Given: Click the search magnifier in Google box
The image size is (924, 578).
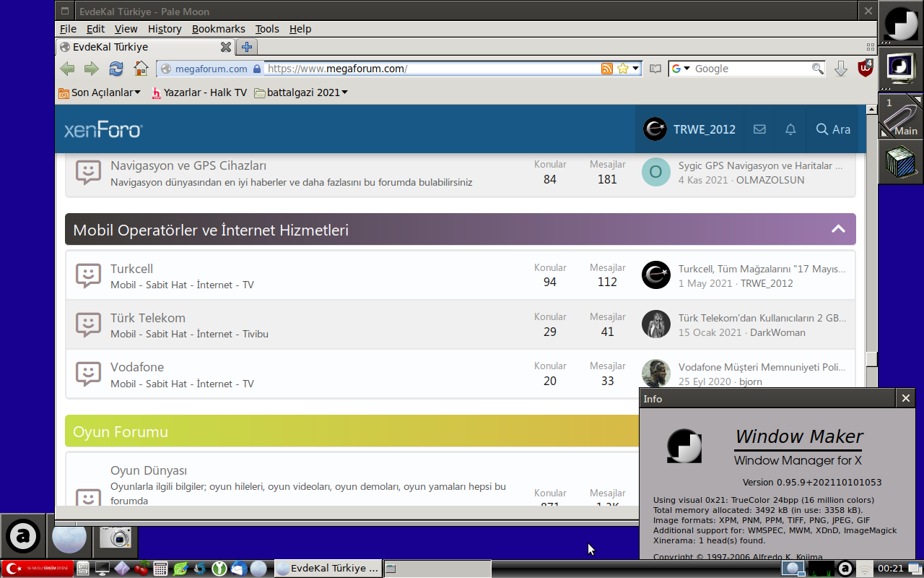Looking at the screenshot, I should coord(817,69).
